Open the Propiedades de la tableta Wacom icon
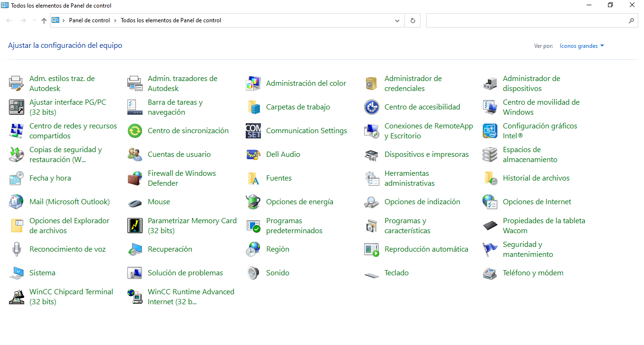 coord(490,226)
